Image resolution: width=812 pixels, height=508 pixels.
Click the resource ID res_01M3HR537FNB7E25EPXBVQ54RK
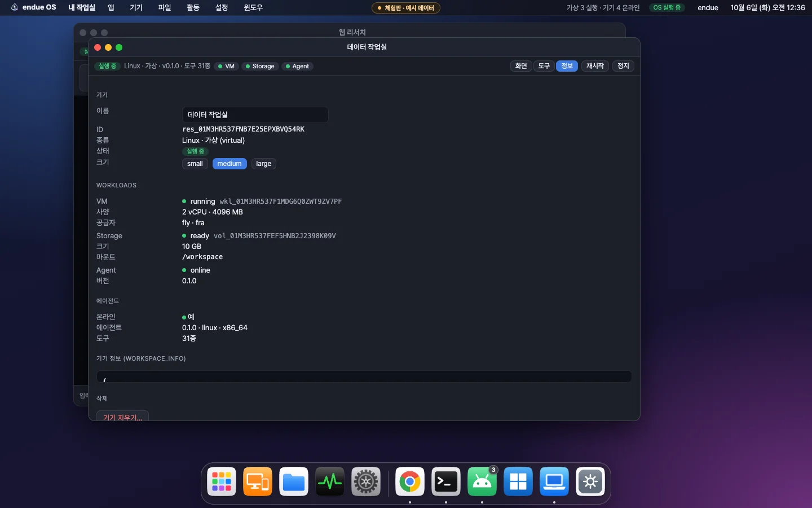244,129
